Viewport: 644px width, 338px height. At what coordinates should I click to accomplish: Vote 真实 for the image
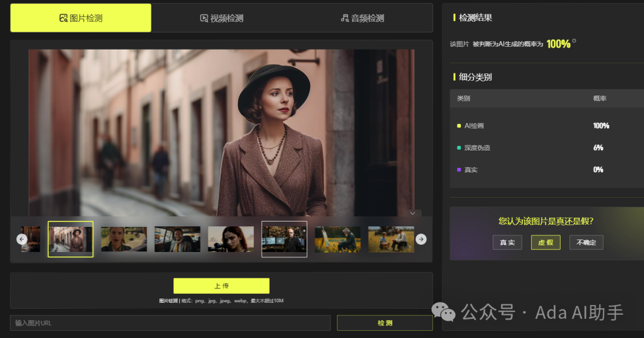[507, 242]
